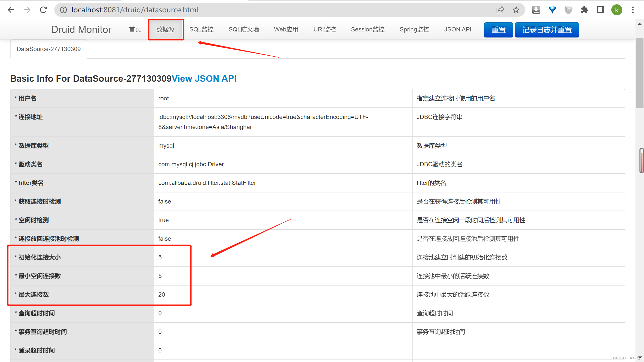The height and width of the screenshot is (362, 644).
Task: Click the 初始化连接大小 row label
Action: click(39, 257)
